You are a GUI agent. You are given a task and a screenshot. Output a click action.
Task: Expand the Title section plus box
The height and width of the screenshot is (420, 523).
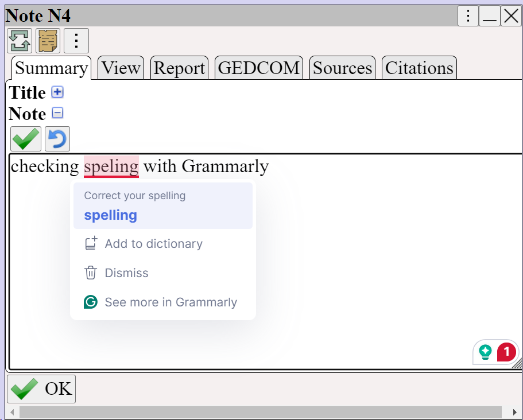(57, 92)
